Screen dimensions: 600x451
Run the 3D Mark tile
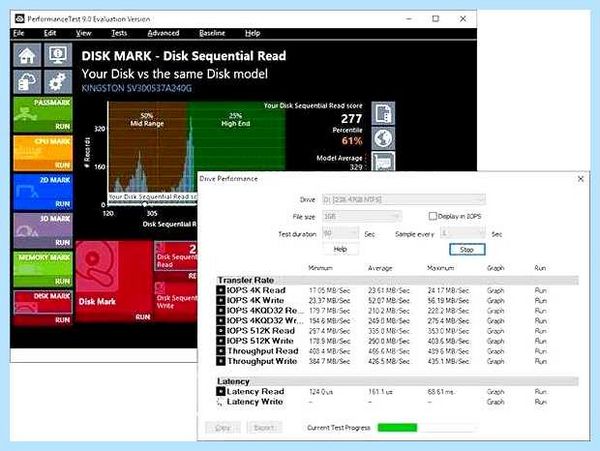(43, 231)
